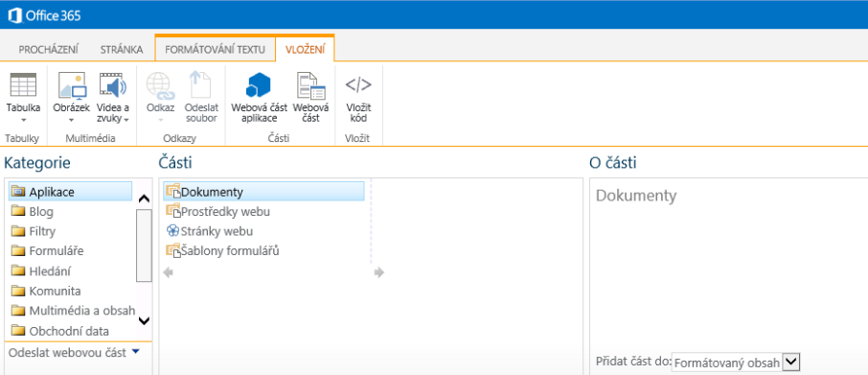Click the previous parts page arrow
Image resolution: width=868 pixels, height=375 pixels.
click(x=169, y=272)
